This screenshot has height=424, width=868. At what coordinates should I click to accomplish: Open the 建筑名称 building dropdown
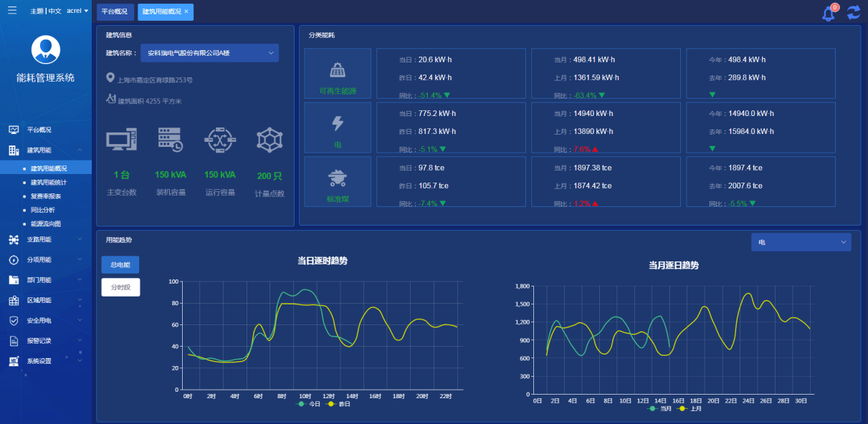(x=209, y=53)
